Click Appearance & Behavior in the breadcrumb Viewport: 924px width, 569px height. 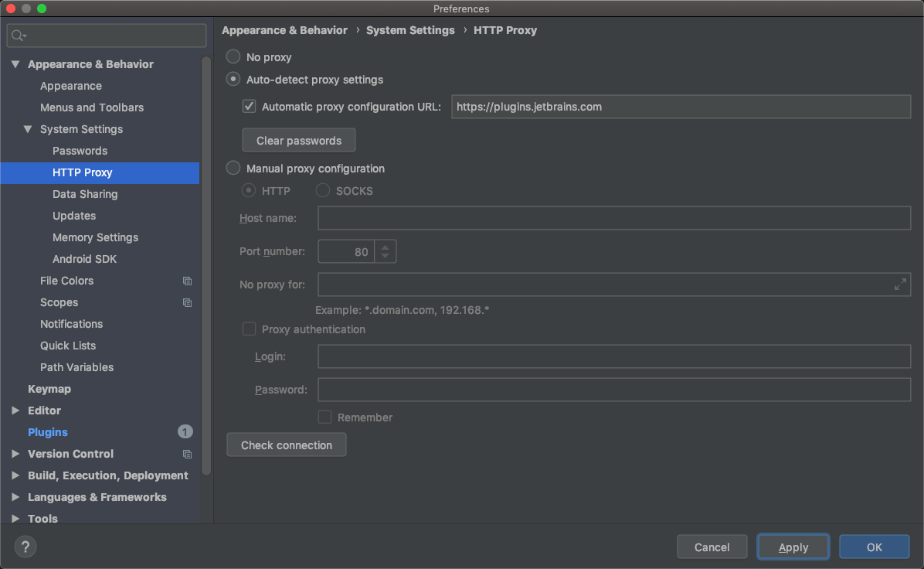coord(284,30)
